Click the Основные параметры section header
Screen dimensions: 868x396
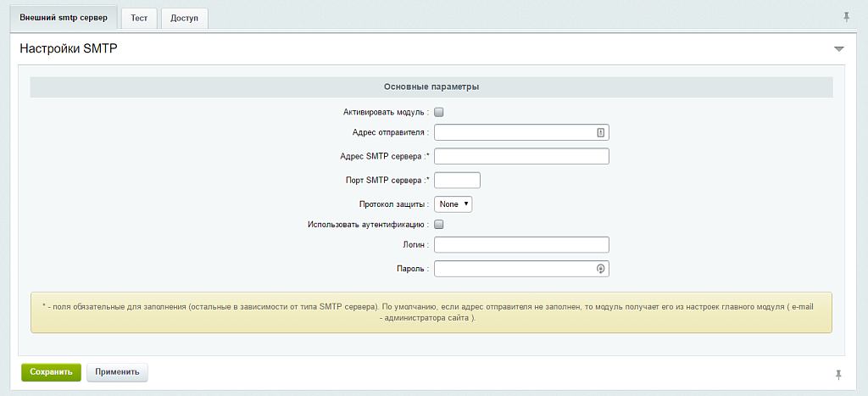431,87
